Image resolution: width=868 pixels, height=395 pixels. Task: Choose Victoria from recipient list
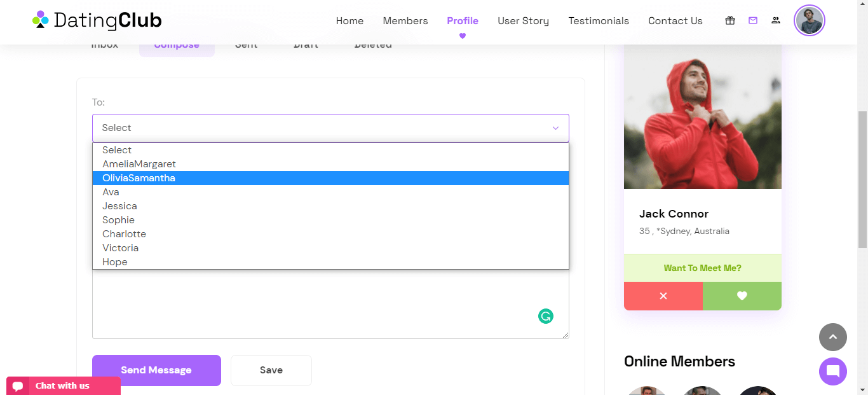[330, 248]
